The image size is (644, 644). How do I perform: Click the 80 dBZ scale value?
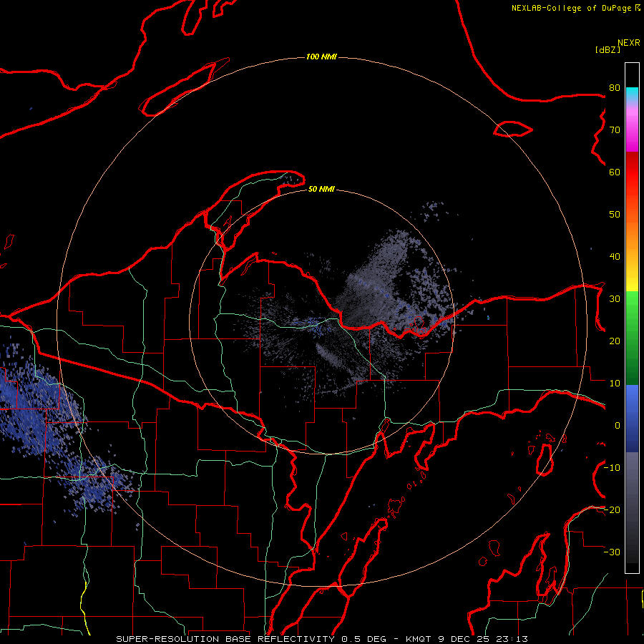(615, 88)
